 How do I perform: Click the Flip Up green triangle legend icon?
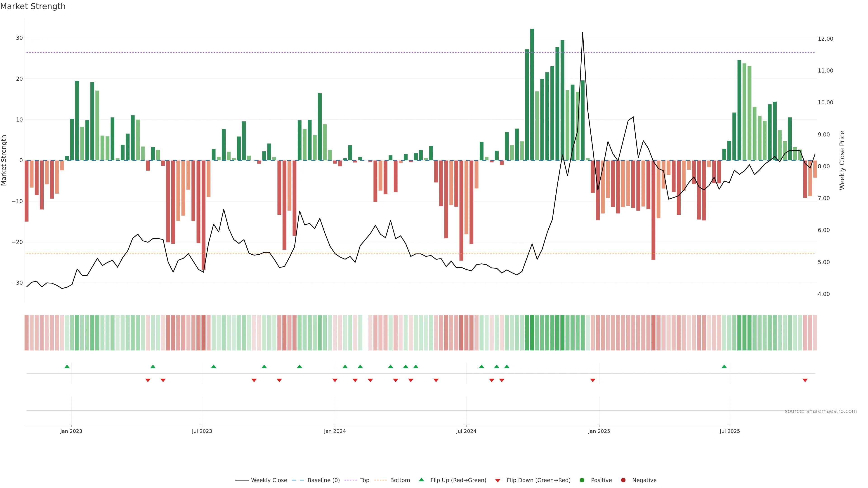coord(421,480)
